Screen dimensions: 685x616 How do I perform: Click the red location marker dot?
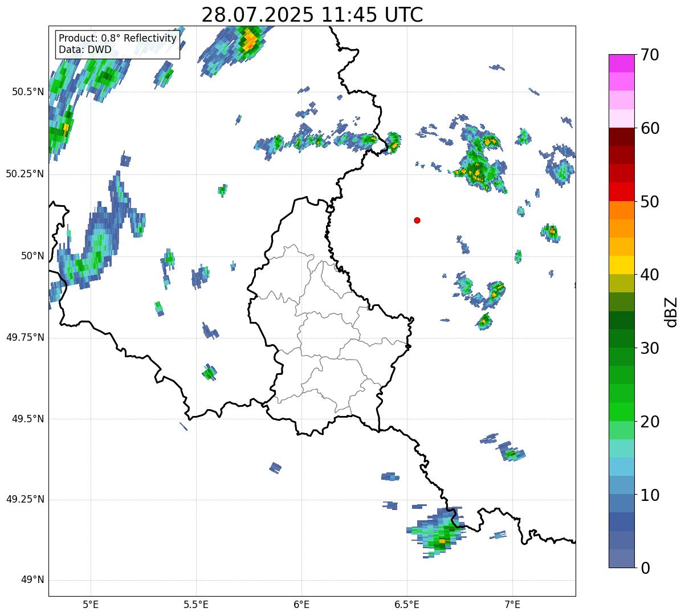pyautogui.click(x=417, y=220)
